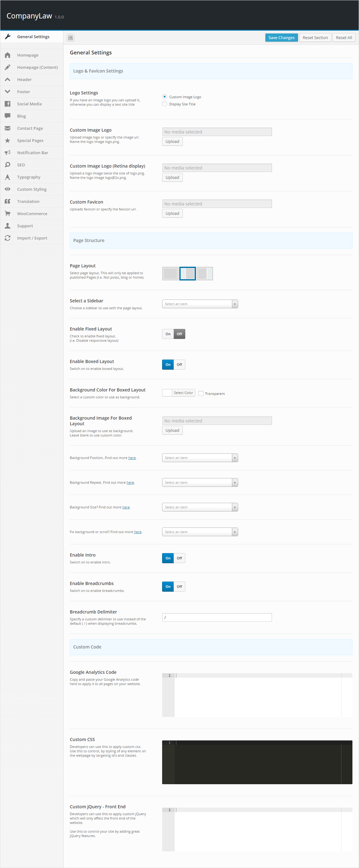Turn Enable Fixed Layout On
Image resolution: width=359 pixels, height=868 pixels.
[x=168, y=334]
